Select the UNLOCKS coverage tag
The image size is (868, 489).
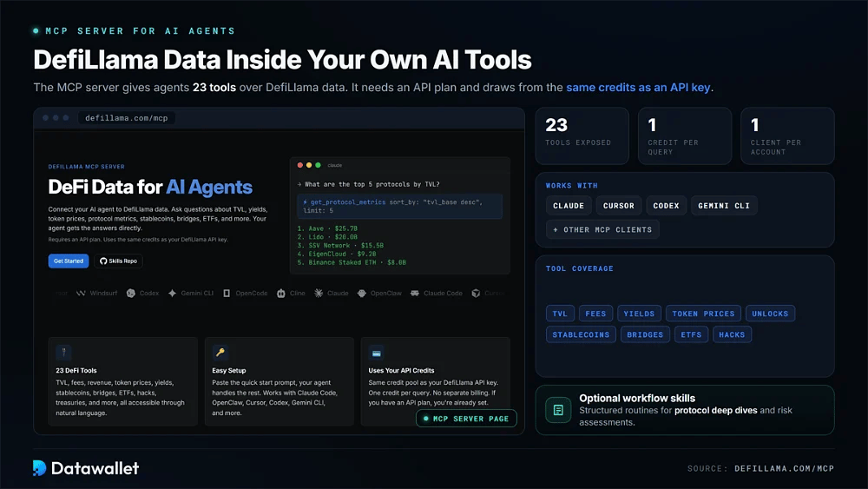[x=770, y=314]
